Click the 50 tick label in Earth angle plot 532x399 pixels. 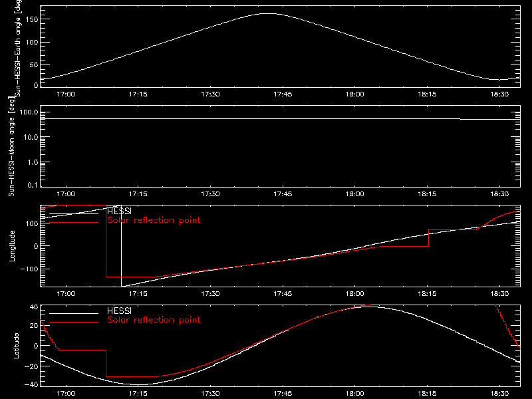tap(34, 65)
